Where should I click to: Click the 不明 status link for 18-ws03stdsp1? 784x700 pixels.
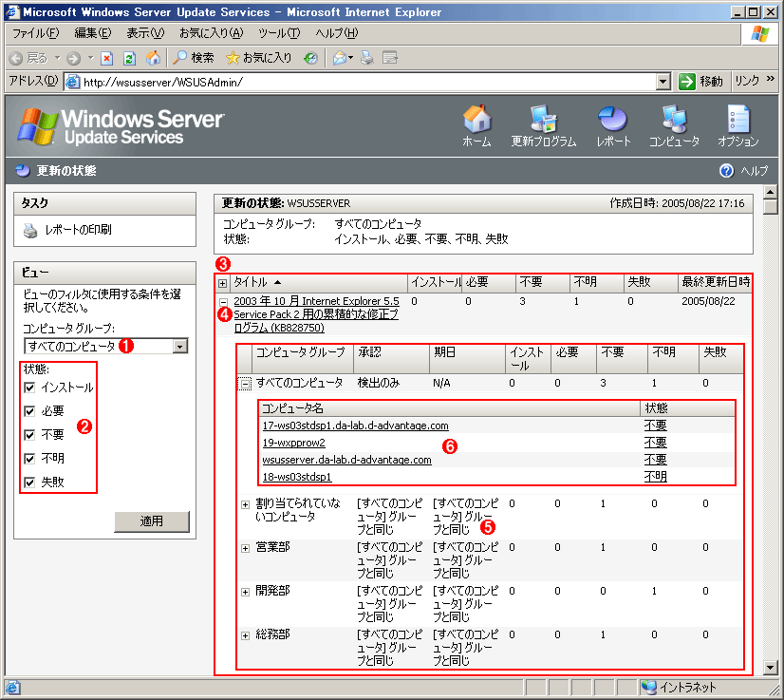[x=656, y=477]
